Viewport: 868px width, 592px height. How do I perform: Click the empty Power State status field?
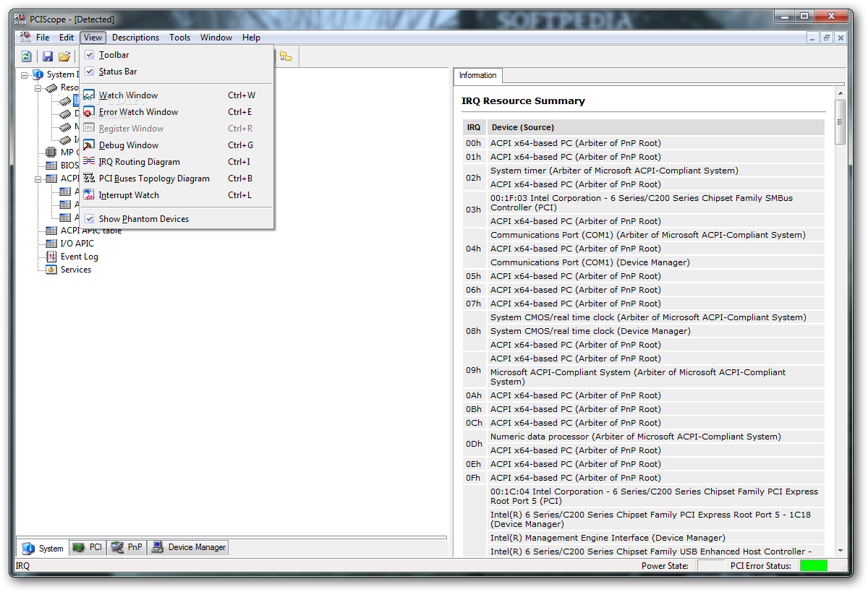(x=710, y=566)
